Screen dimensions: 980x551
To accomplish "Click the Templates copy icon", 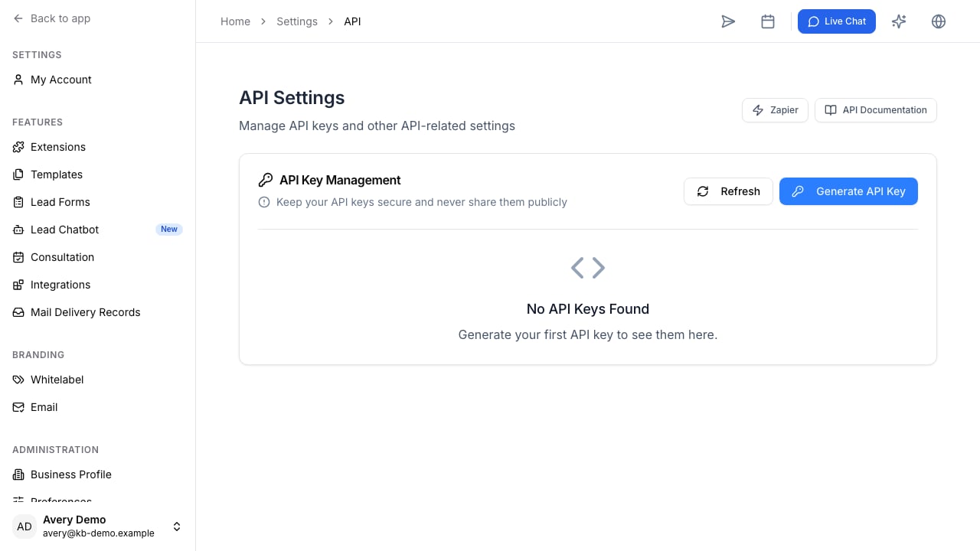I will [18, 174].
